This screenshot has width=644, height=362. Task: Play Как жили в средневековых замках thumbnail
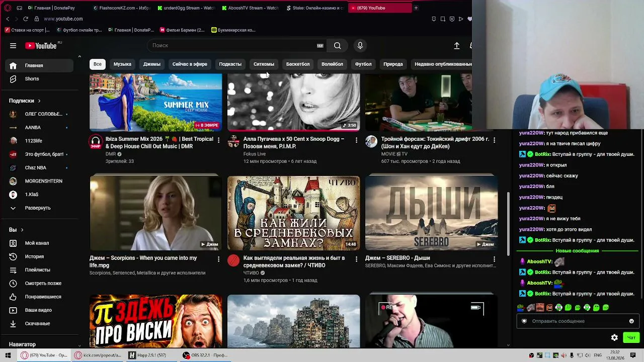(x=294, y=213)
